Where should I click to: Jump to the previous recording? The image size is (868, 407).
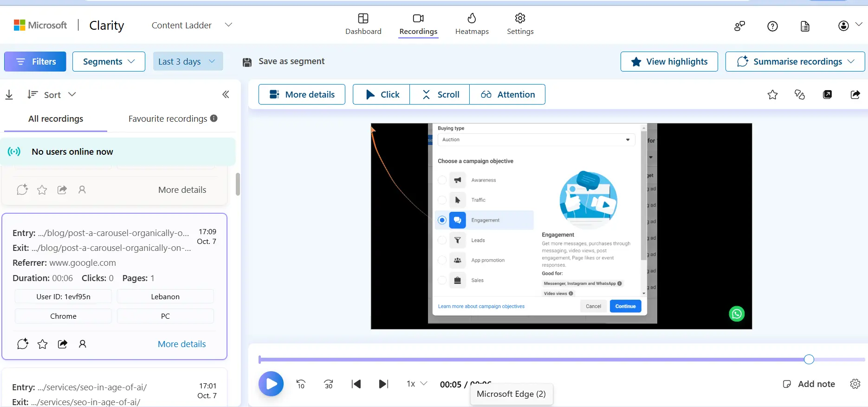(x=356, y=384)
